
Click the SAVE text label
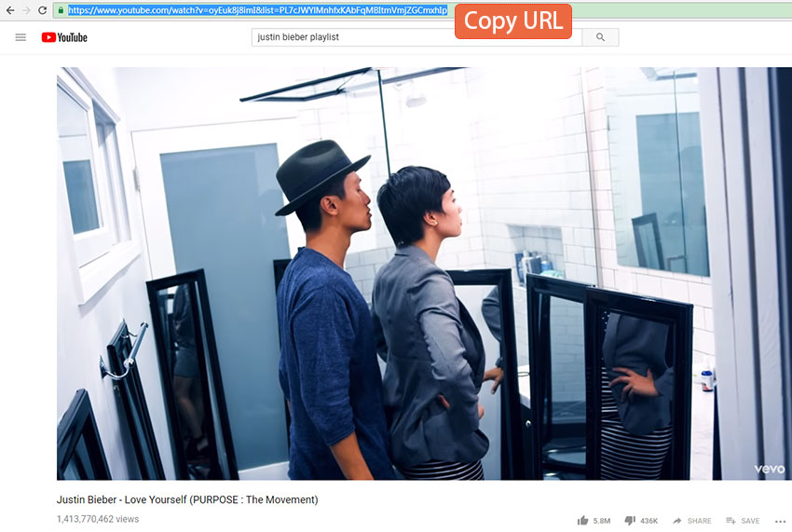click(750, 521)
